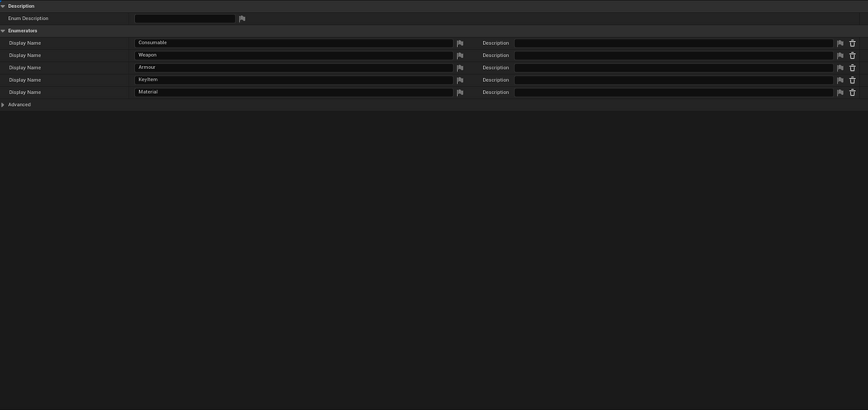Select the Enum Description label

(x=28, y=18)
